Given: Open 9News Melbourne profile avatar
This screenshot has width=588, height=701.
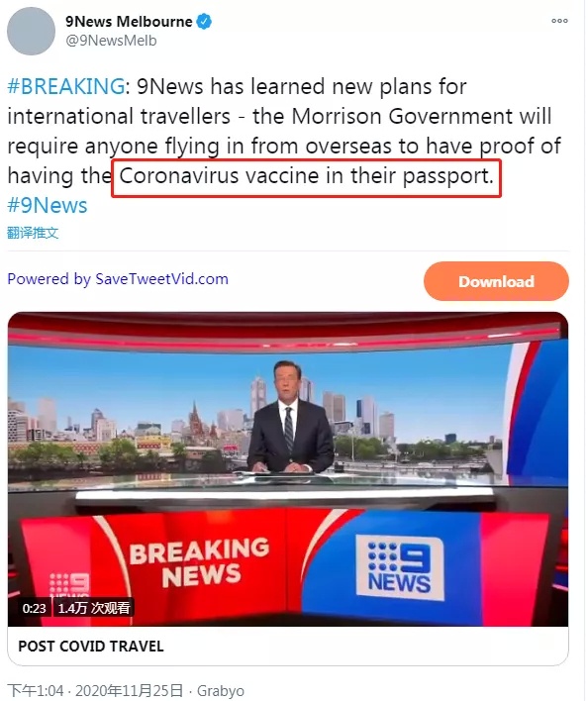Looking at the screenshot, I should tap(31, 31).
